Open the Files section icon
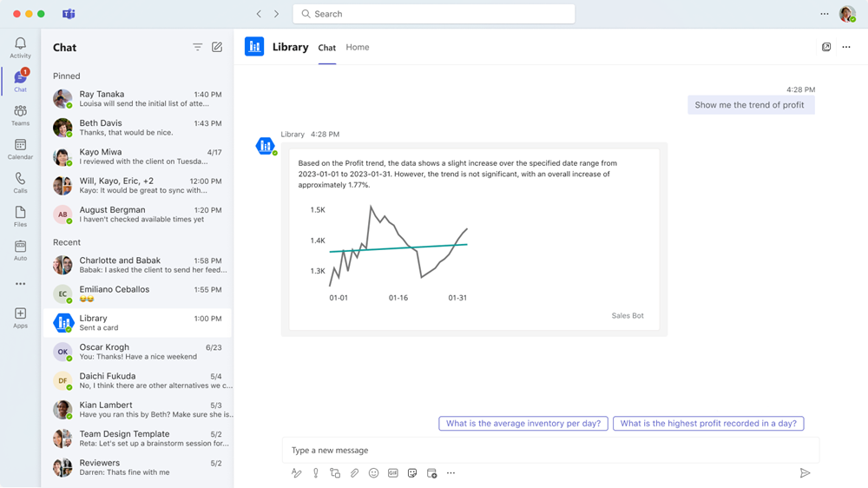This screenshot has width=868, height=488. click(20, 216)
